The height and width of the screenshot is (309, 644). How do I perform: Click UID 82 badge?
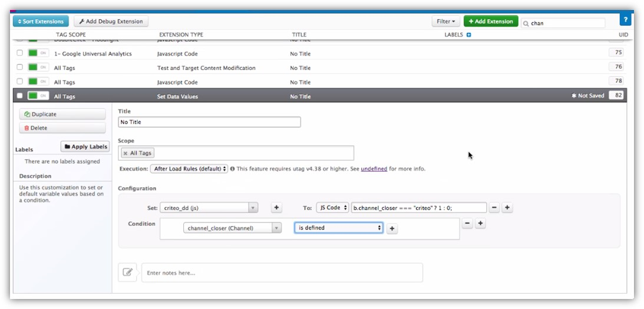pos(616,95)
